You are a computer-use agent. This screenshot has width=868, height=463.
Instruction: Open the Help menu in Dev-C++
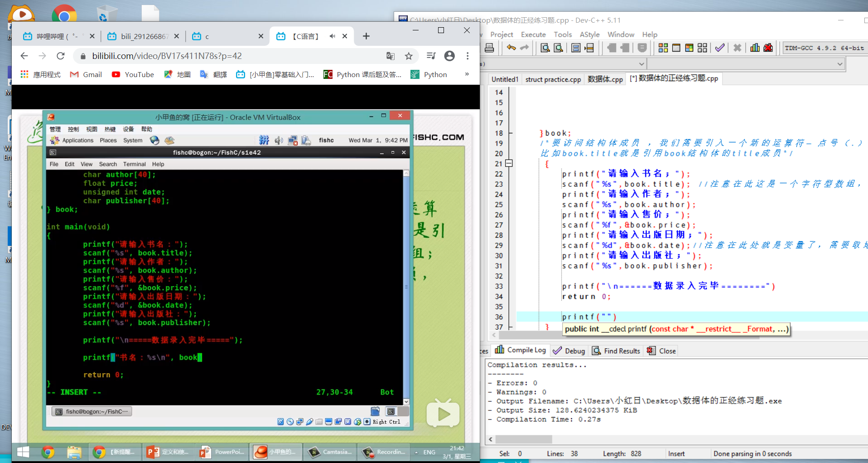pyautogui.click(x=649, y=34)
